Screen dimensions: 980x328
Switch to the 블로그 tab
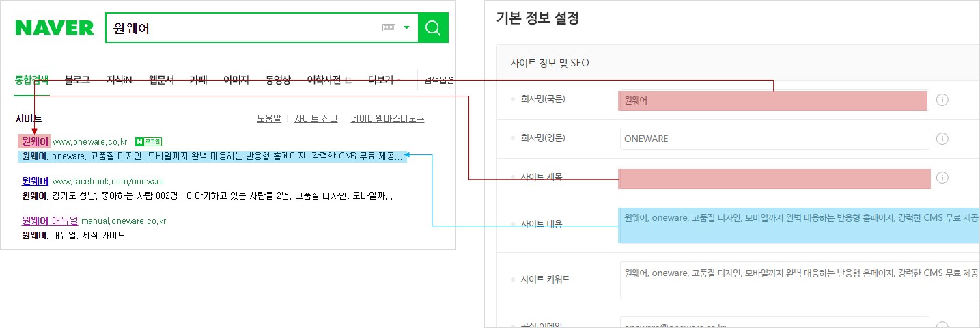point(77,80)
